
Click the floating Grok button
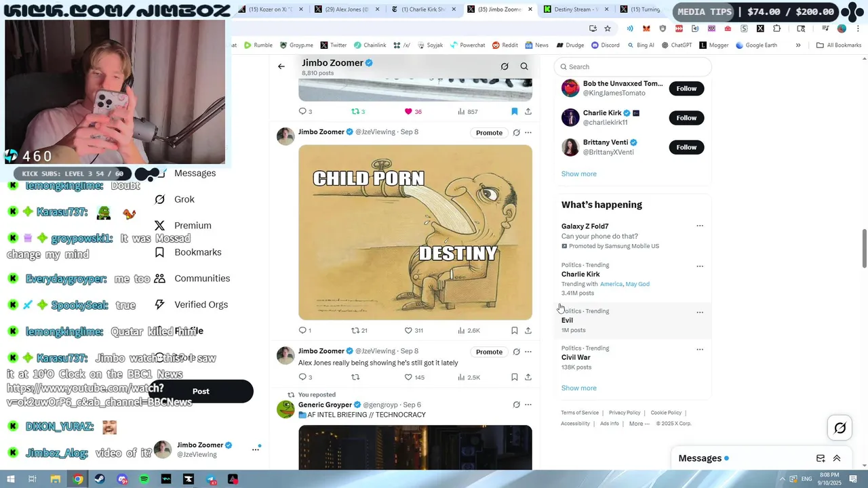point(840,428)
